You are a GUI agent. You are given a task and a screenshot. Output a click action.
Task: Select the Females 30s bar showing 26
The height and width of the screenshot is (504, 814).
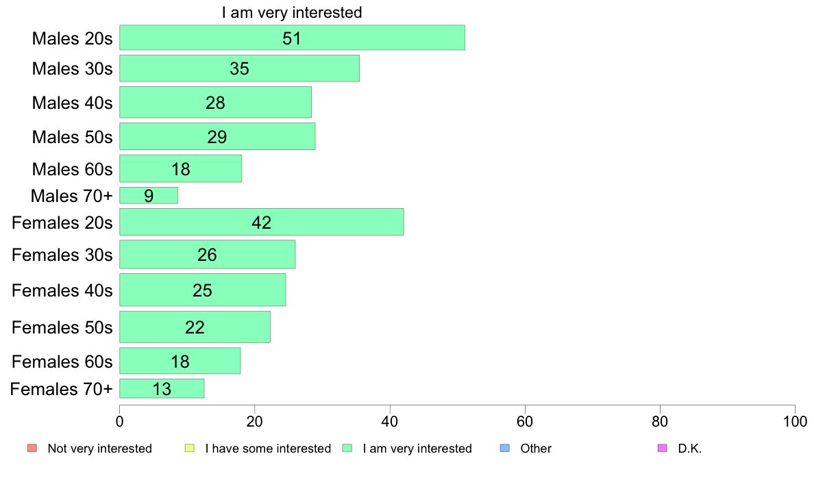click(207, 254)
